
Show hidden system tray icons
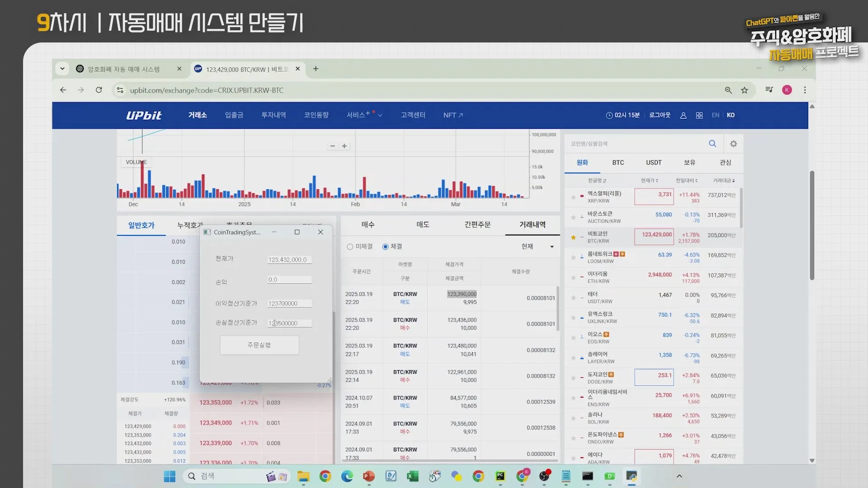click(679, 476)
